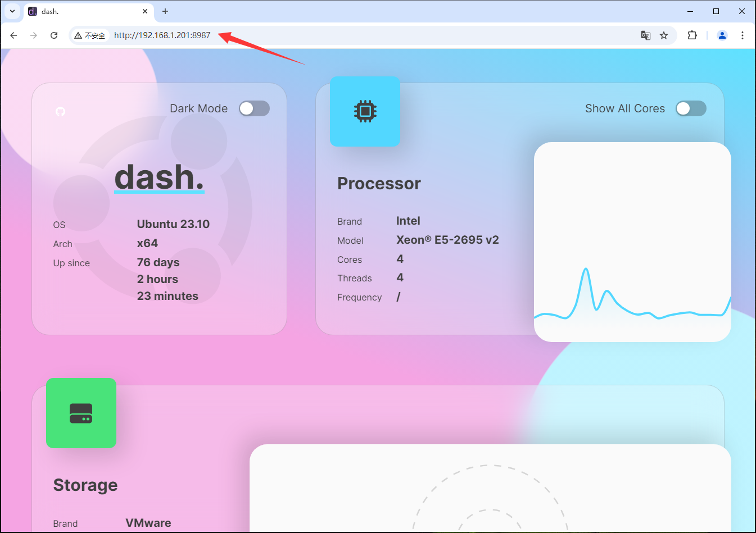
Task: Expand the tab search dropdown arrow
Action: click(x=12, y=11)
